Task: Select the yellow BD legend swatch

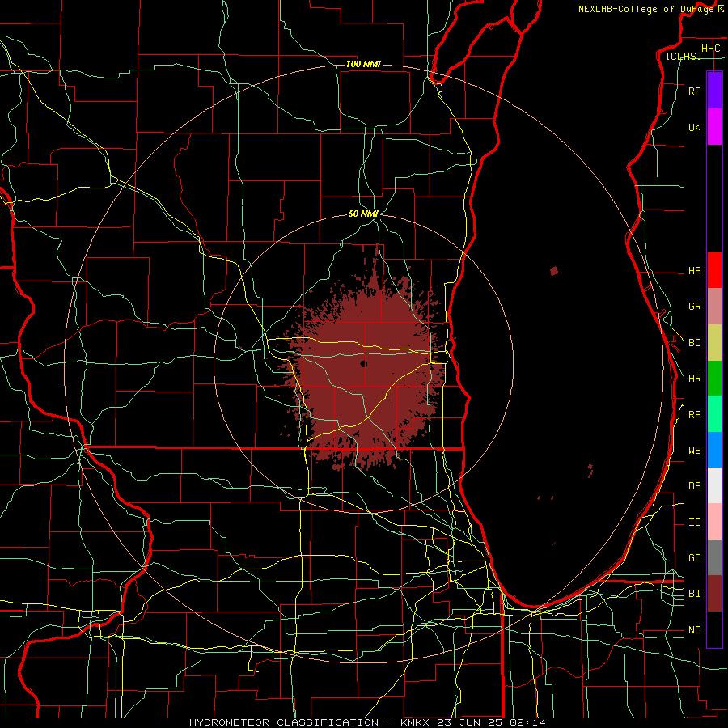Action: pos(714,343)
